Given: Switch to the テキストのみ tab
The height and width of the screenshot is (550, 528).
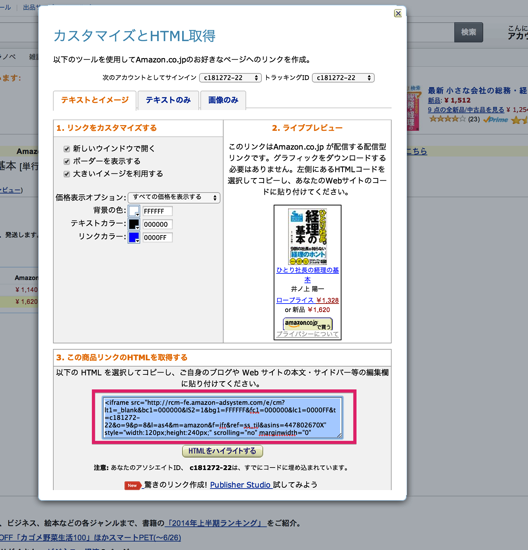Looking at the screenshot, I should coord(168,100).
